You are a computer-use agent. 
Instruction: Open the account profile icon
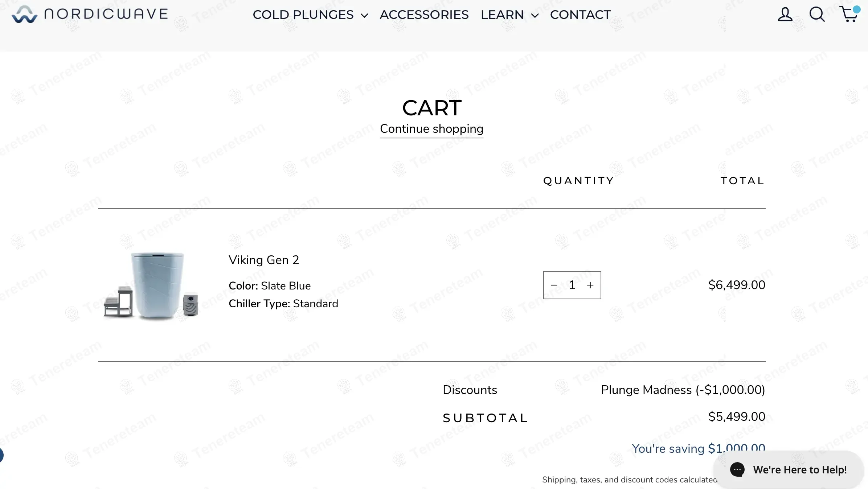click(x=785, y=15)
